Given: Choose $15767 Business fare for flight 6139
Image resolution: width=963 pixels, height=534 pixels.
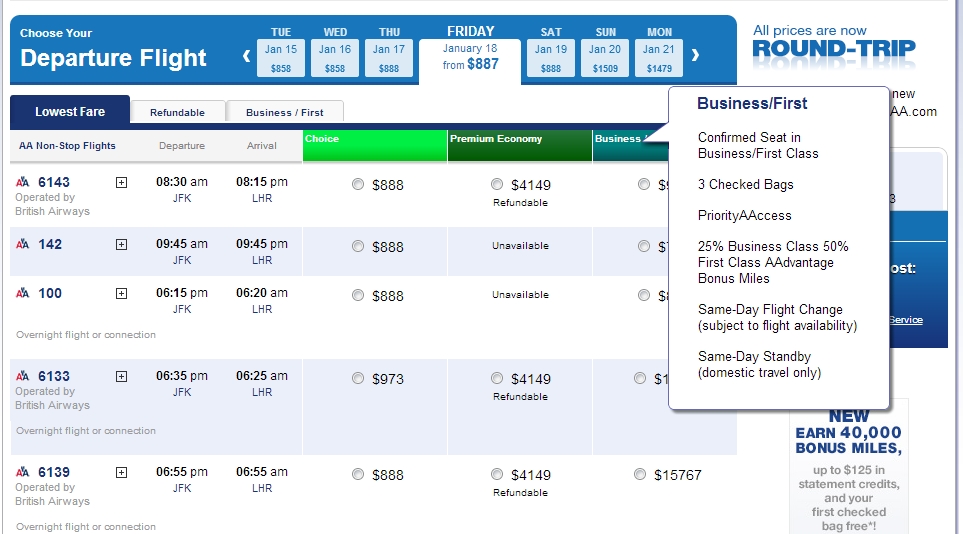Looking at the screenshot, I should click(x=640, y=474).
